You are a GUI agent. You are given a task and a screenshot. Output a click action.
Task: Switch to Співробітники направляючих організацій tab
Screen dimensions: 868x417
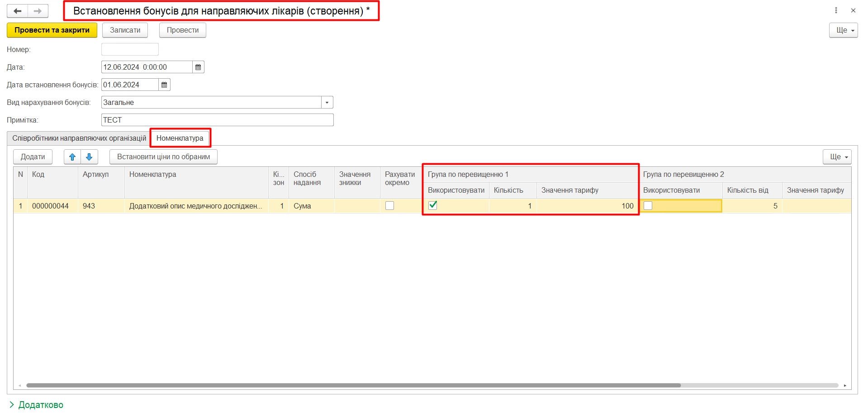pos(79,138)
